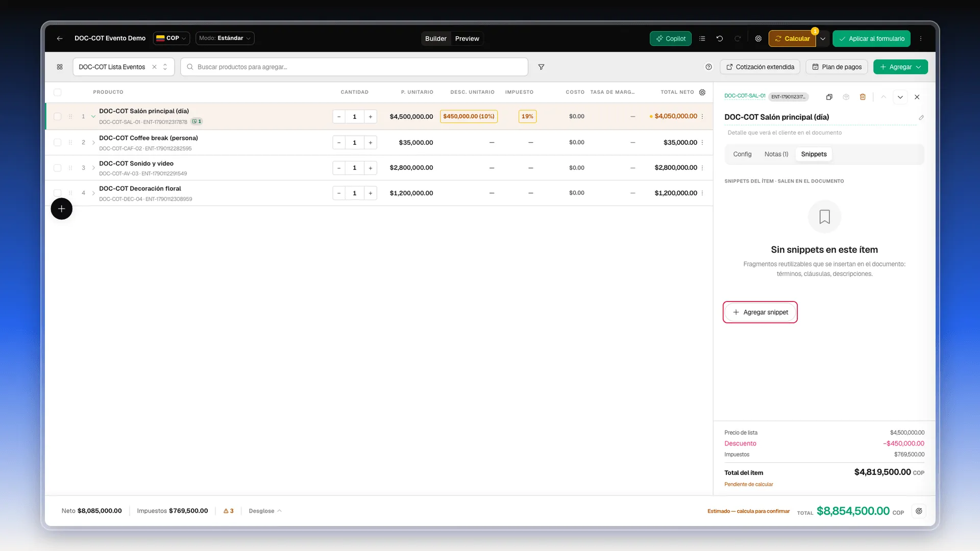Viewport: 980px width, 551px height.
Task: Switch to the Preview tab
Action: point(467,39)
